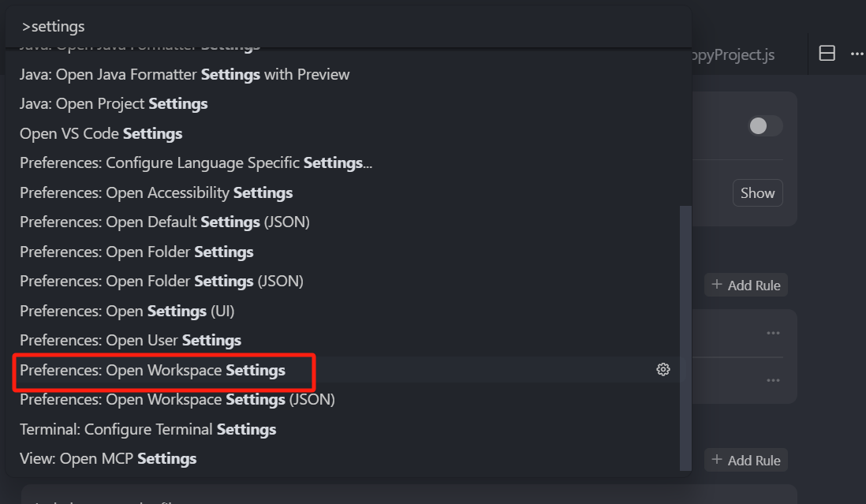
Task: Toggle the editor split layout icon
Action: tap(827, 53)
